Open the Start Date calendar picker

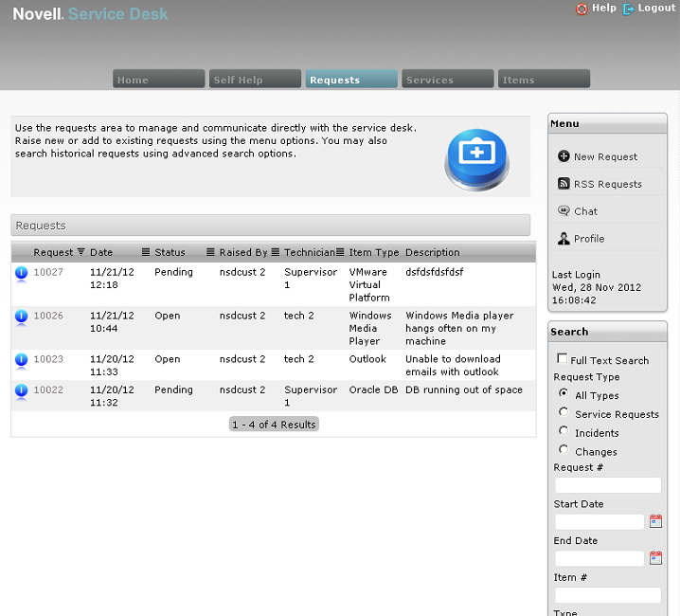tap(655, 521)
